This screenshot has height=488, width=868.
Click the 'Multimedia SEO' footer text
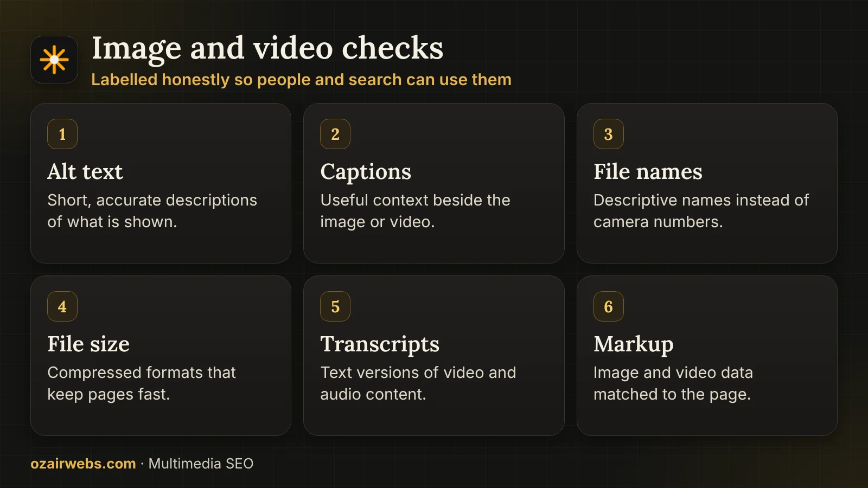pos(201,464)
